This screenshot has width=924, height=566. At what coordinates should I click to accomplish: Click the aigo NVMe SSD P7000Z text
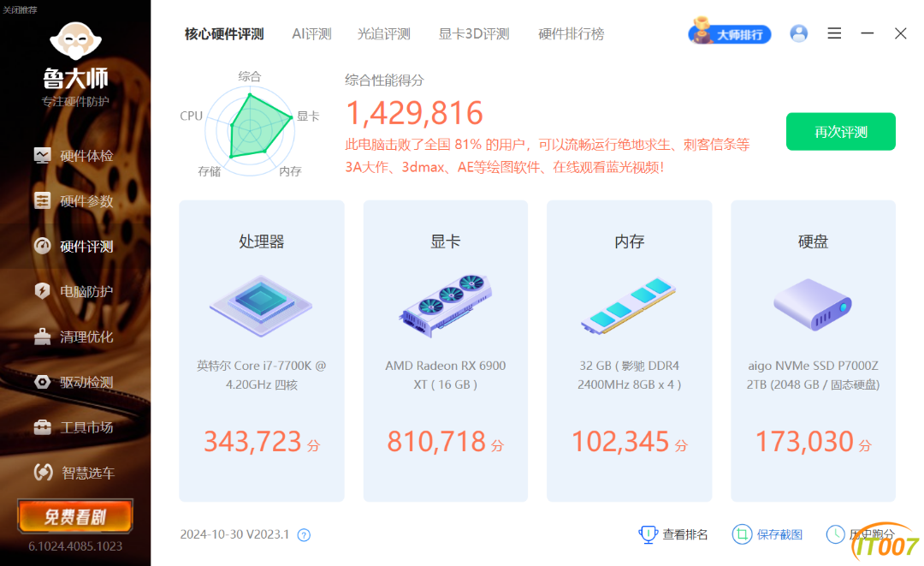(x=814, y=375)
